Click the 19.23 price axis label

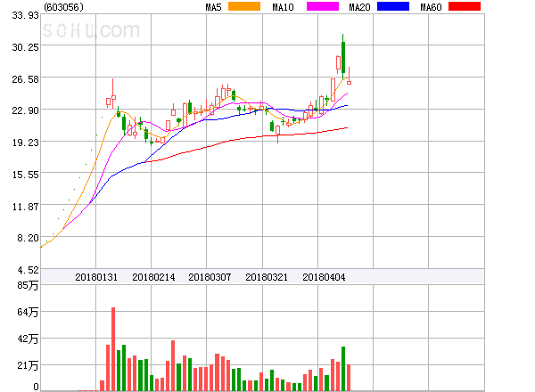pyautogui.click(x=26, y=143)
